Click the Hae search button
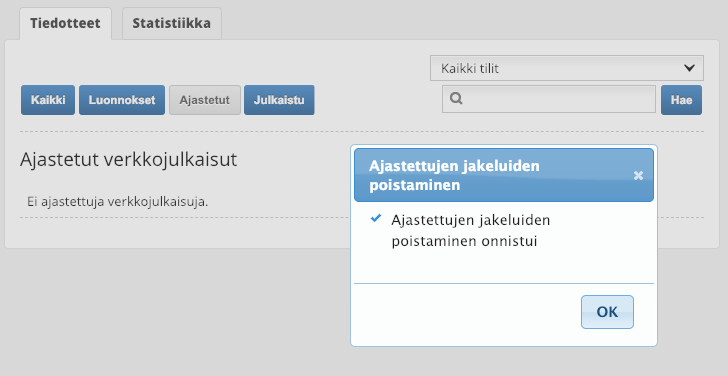 681,100
